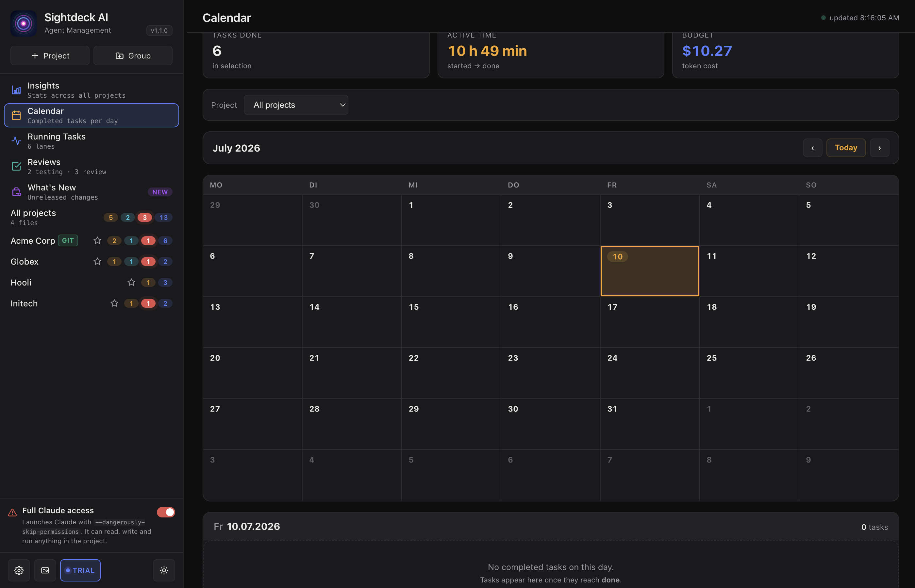Click All projects blue badge 13
This screenshot has width=915, height=588.
[164, 218]
